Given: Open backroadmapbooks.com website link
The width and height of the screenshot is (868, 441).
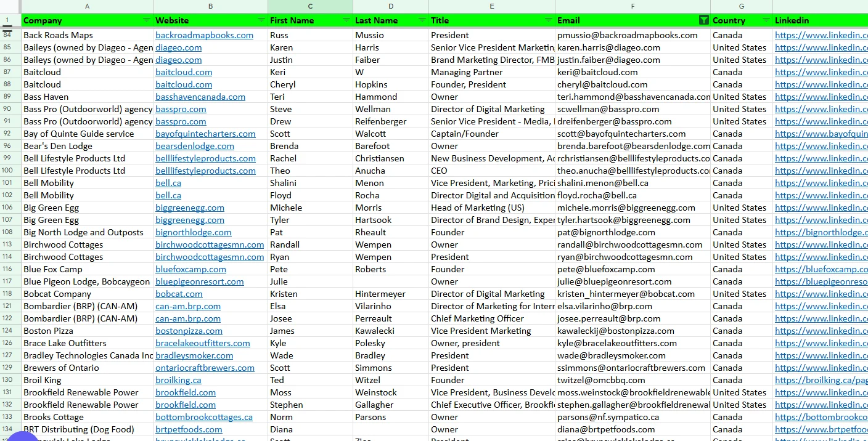Looking at the screenshot, I should 204,35.
